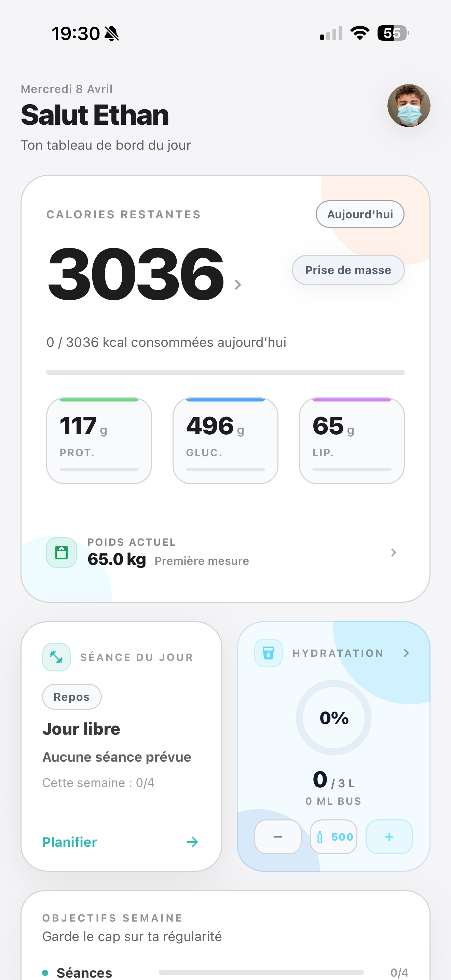Tap the Planifier arrow icon
The height and width of the screenshot is (980, 451).
[x=192, y=842]
